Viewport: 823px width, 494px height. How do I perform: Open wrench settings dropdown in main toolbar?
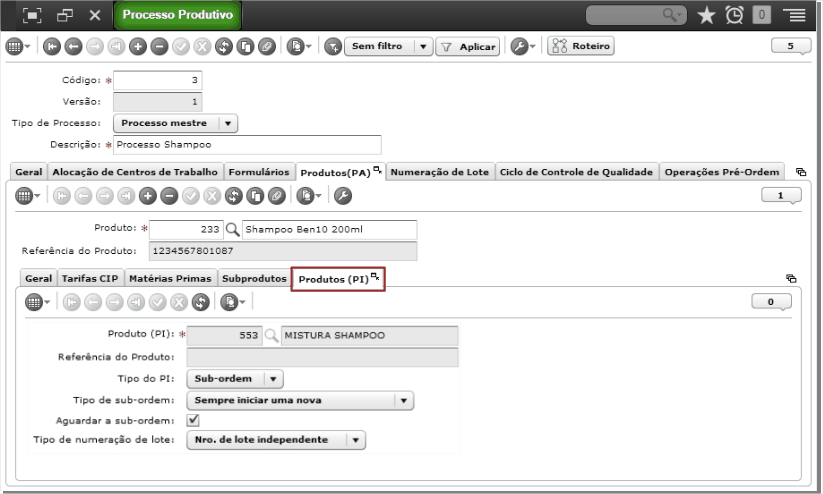pos(523,47)
